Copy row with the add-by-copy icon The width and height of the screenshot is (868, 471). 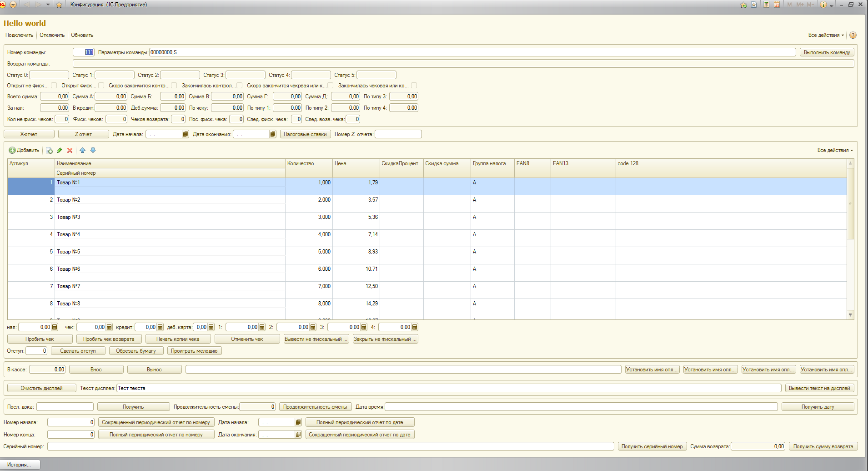[x=49, y=150]
